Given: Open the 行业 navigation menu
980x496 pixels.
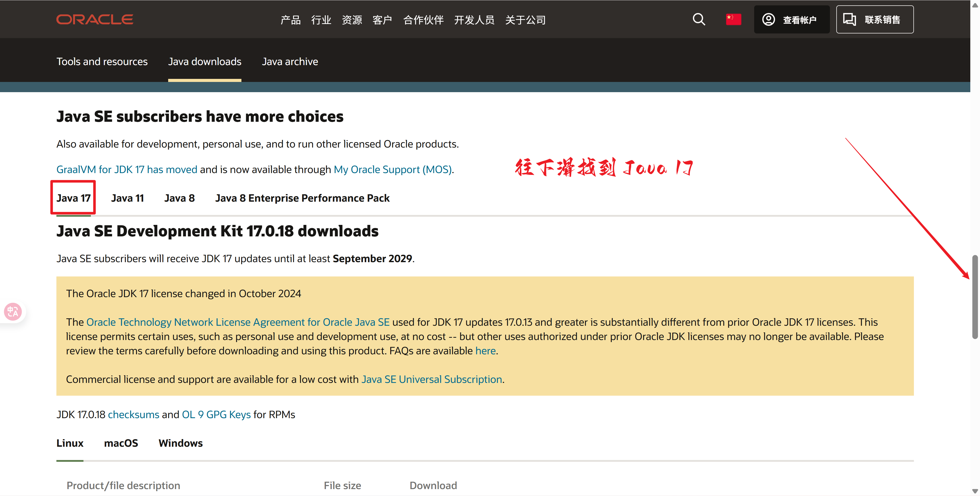Looking at the screenshot, I should (x=321, y=20).
